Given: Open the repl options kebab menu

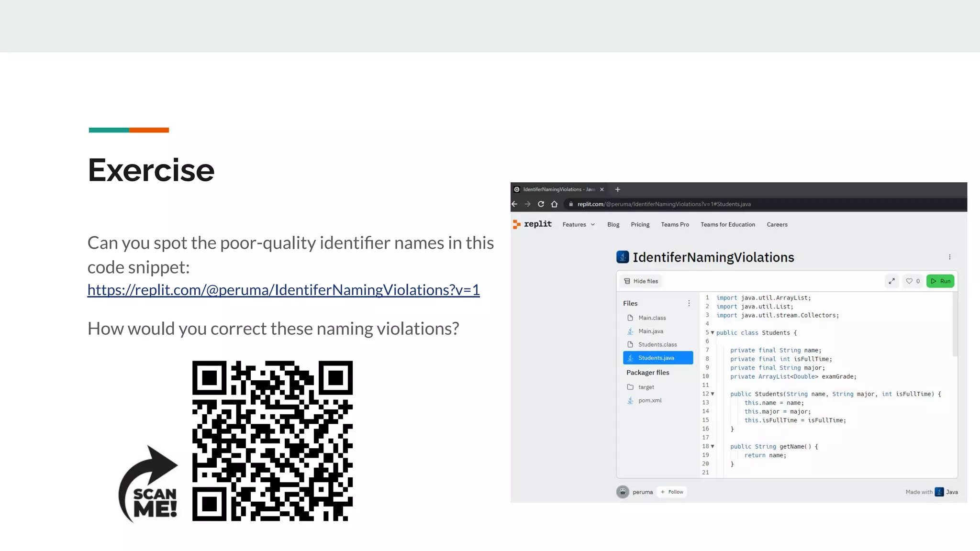Looking at the screenshot, I should pos(949,257).
